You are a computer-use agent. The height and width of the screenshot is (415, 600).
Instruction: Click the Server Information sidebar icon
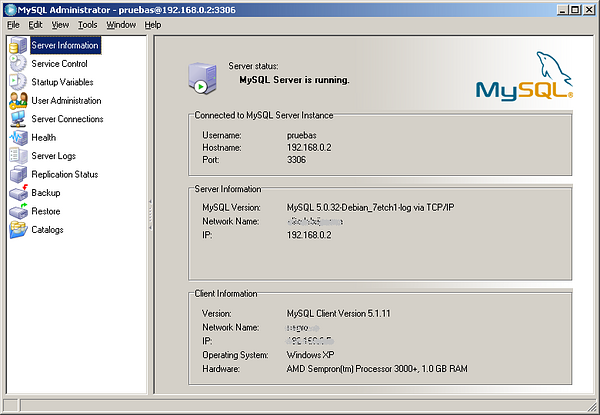[x=18, y=45]
